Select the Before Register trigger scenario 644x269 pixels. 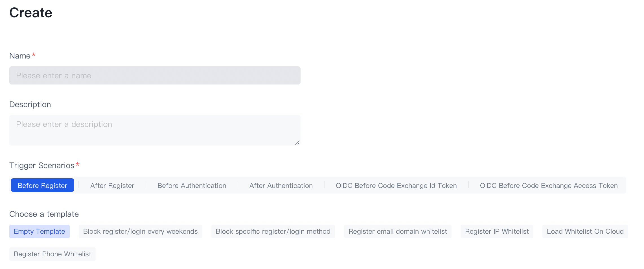[42, 185]
